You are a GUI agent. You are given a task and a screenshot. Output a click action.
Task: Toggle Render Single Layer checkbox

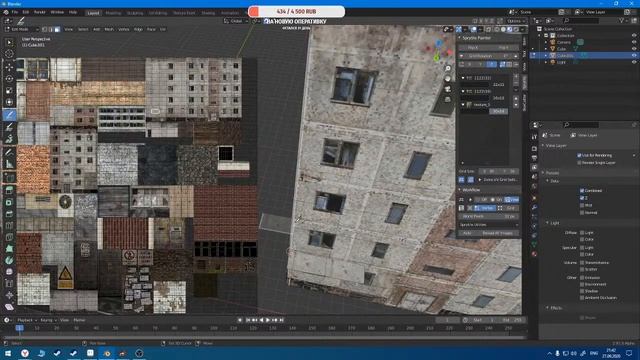tap(579, 162)
